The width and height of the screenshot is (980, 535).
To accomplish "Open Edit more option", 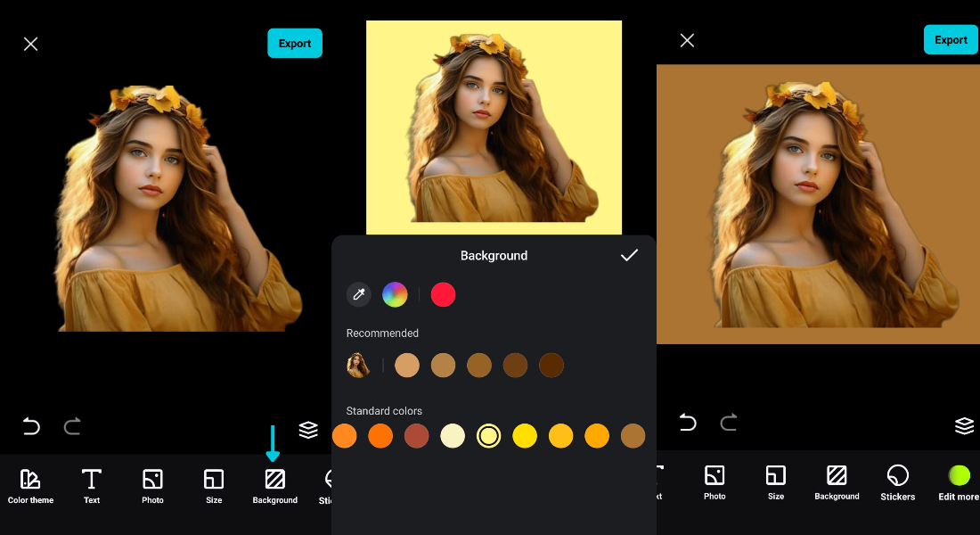I will pos(959,482).
